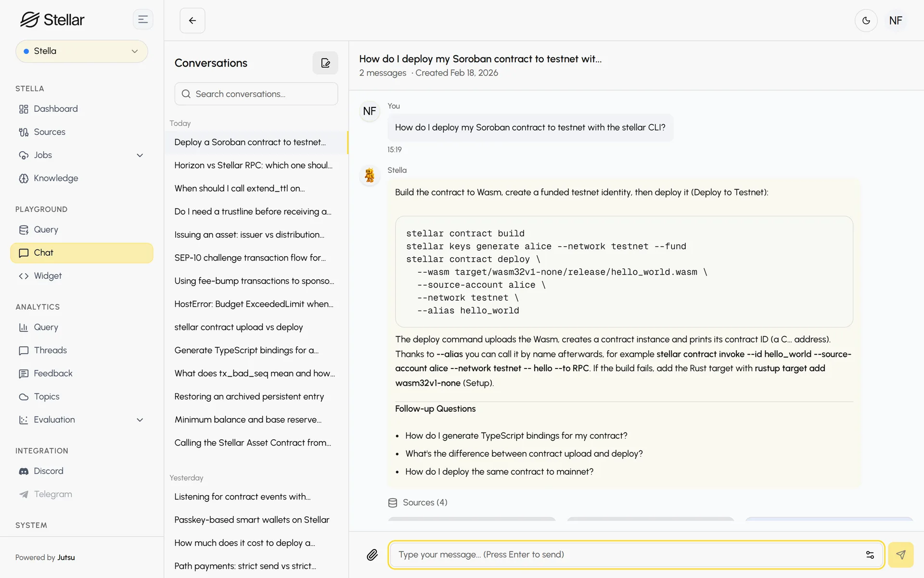The image size is (924, 578).
Task: Start a new conversation with the compose icon
Action: (325, 63)
